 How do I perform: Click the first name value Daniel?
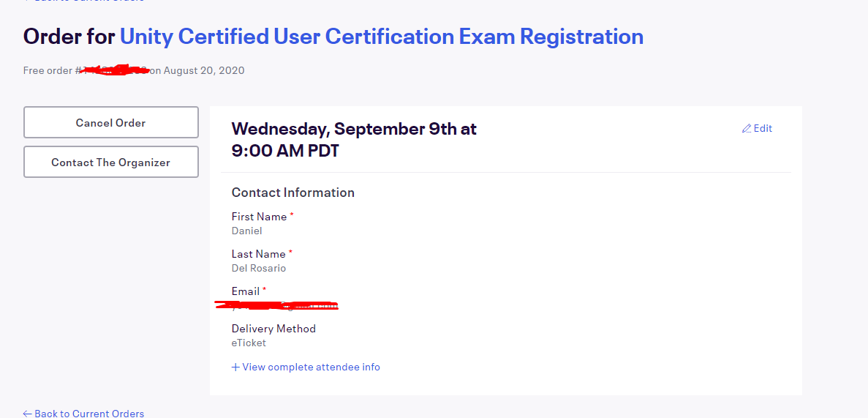coord(247,231)
